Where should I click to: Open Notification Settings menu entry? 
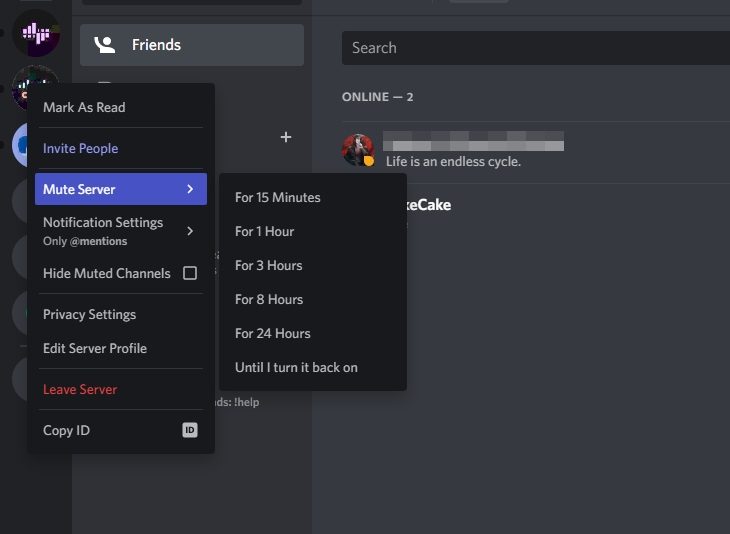click(121, 231)
